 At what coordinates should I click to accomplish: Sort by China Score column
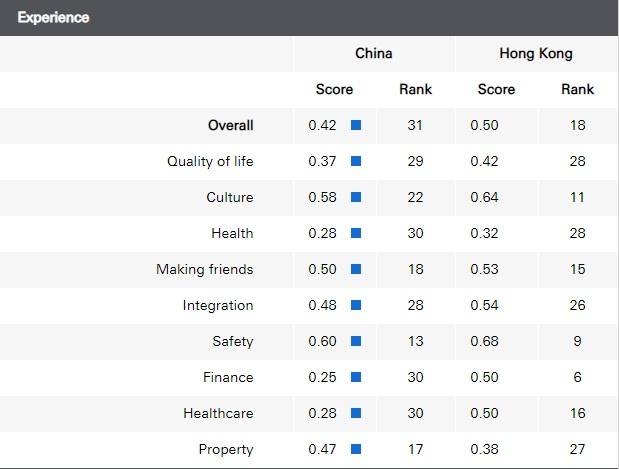tap(334, 89)
